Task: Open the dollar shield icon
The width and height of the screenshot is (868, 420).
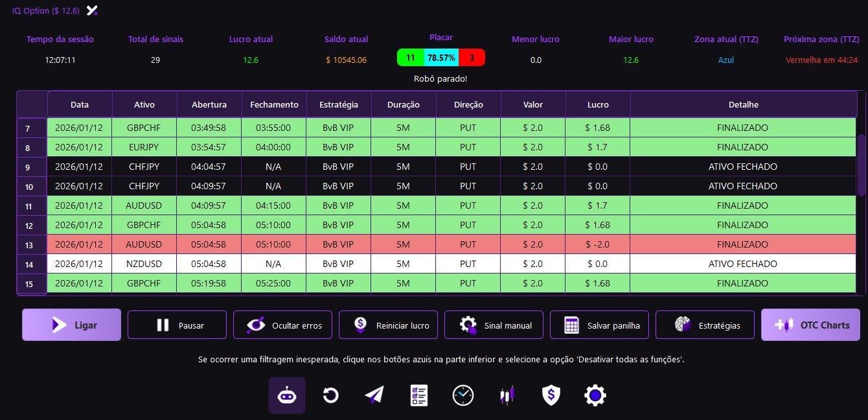Action: click(551, 395)
